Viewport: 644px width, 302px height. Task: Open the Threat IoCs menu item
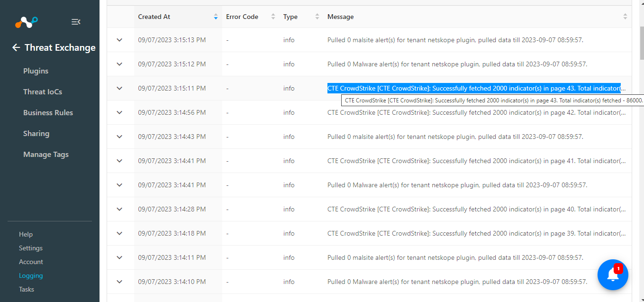pos(43,92)
